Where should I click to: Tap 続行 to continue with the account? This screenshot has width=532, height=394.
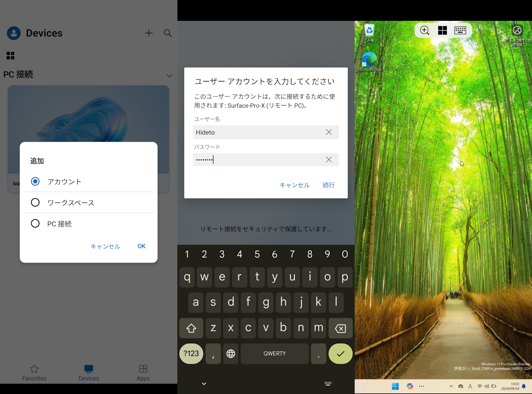click(x=328, y=185)
